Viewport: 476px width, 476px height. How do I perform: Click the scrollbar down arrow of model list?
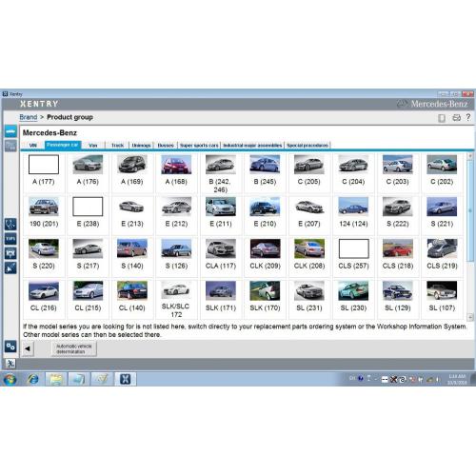[x=470, y=317]
